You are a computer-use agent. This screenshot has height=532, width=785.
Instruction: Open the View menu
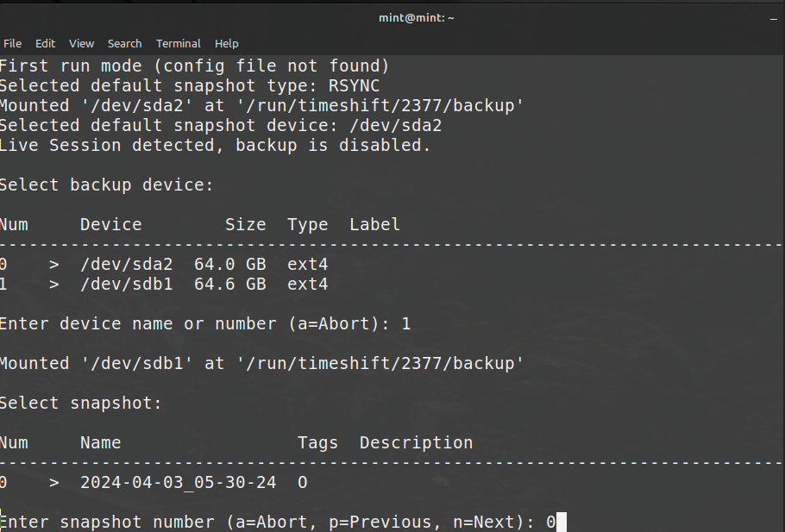(x=82, y=43)
